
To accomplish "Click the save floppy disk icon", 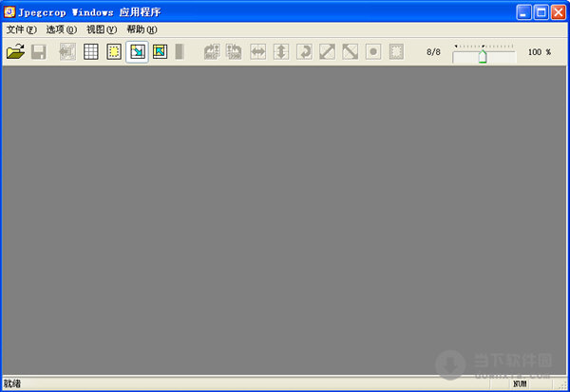I will [39, 52].
